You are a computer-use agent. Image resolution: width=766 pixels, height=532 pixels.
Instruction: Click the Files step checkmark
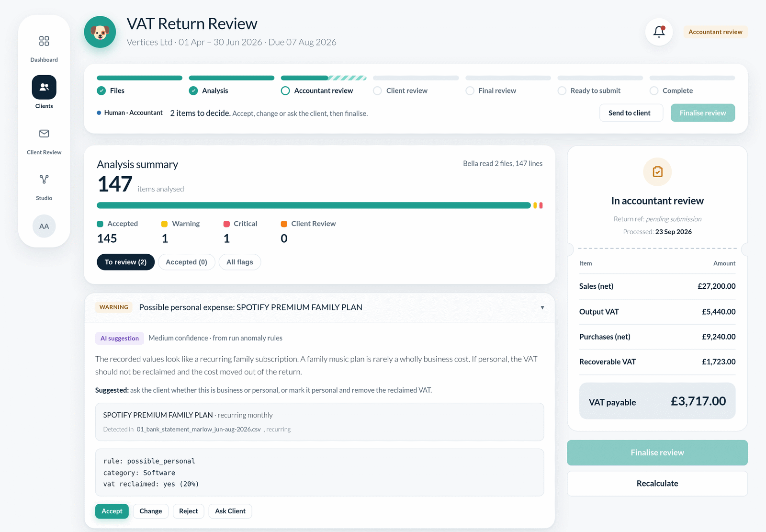(x=101, y=91)
